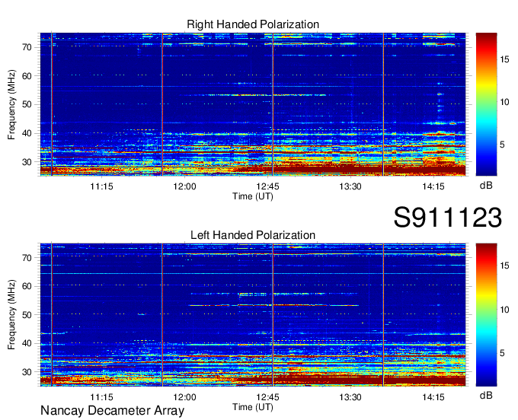Click the top plot 'Time (UT)' label
This screenshot has width=518, height=420.
click(x=253, y=196)
